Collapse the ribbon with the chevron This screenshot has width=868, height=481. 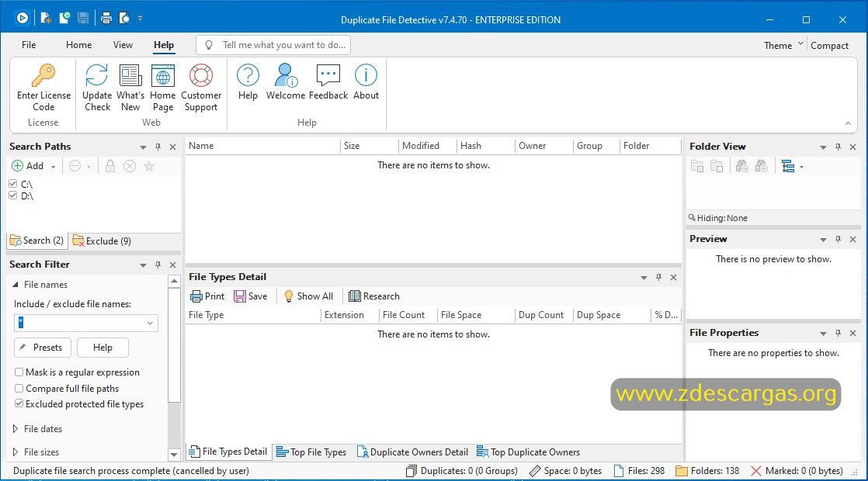point(848,123)
